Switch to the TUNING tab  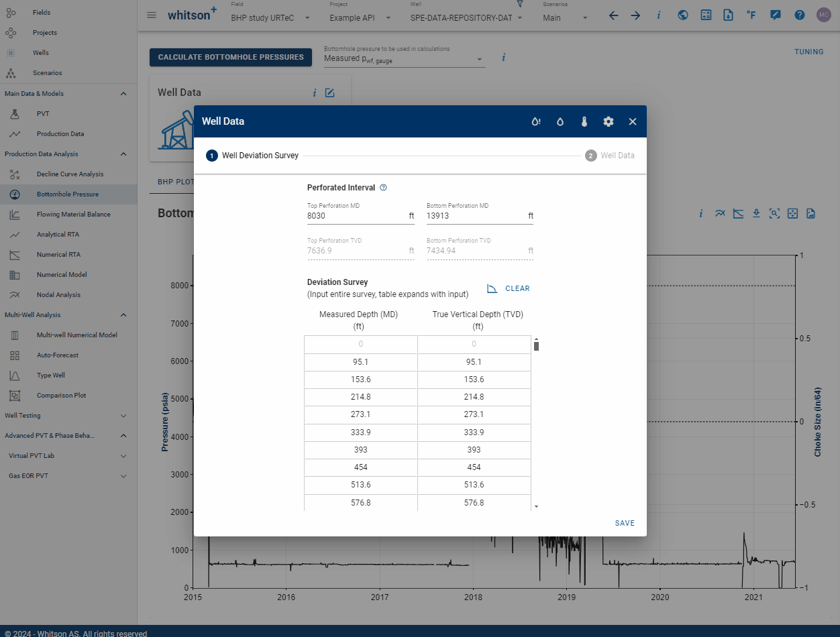[x=808, y=52]
